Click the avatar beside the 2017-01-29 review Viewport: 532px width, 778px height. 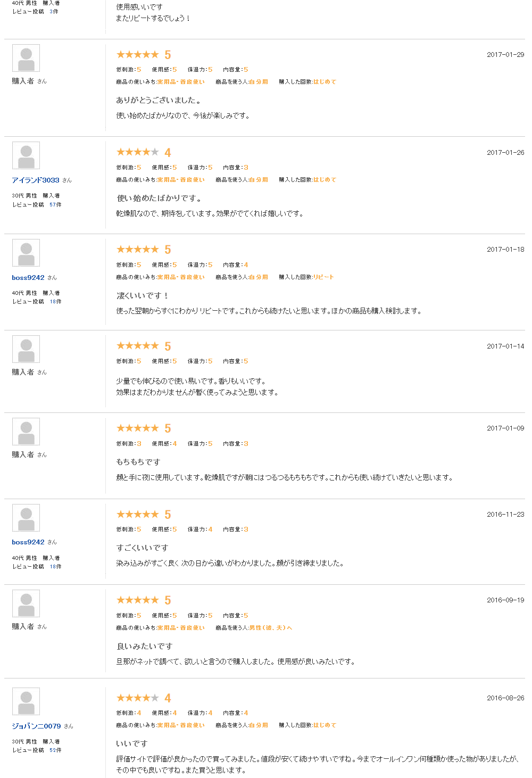[26, 58]
